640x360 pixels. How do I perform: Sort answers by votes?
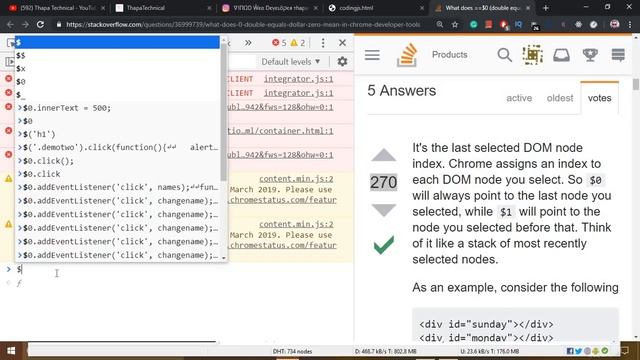(x=599, y=98)
